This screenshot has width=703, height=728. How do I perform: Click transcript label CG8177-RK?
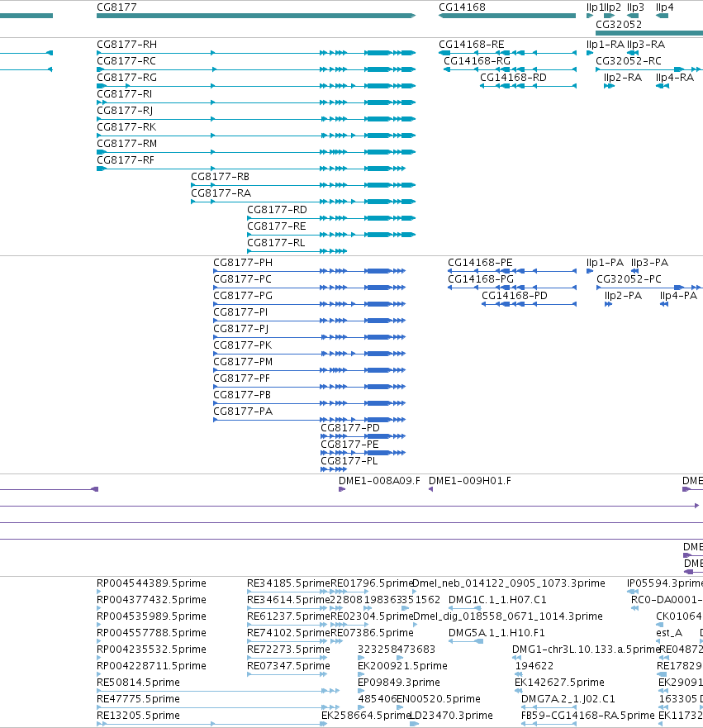point(126,127)
